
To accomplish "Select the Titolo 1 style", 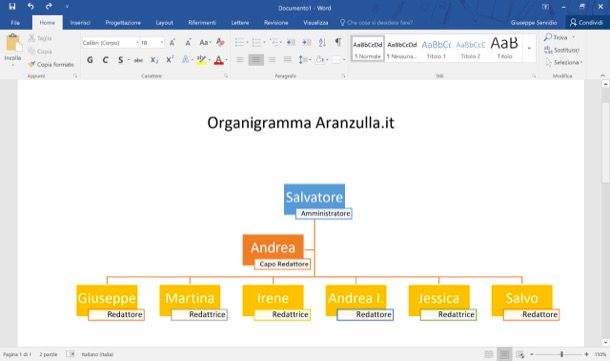I will [x=436, y=49].
